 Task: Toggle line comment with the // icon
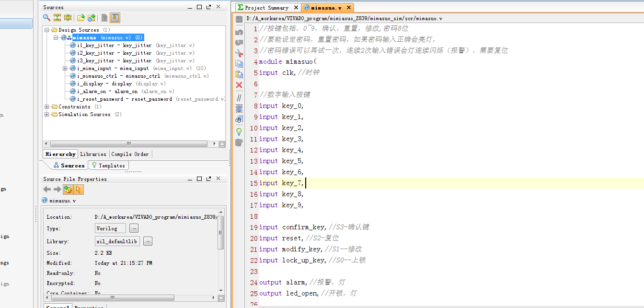[x=239, y=97]
